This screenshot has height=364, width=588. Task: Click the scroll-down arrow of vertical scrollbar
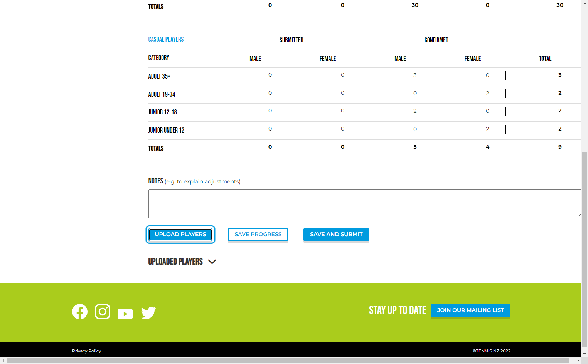(585, 354)
